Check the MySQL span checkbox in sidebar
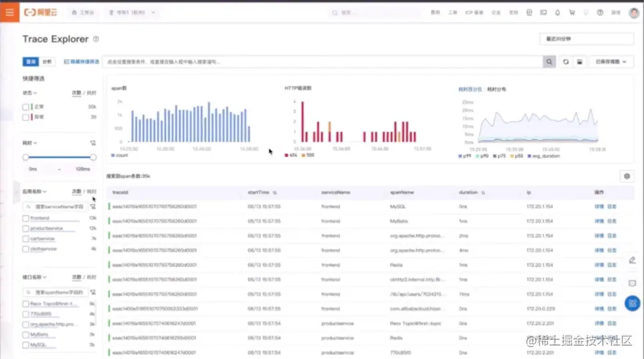Image resolution: width=644 pixels, height=359 pixels. 26,345
